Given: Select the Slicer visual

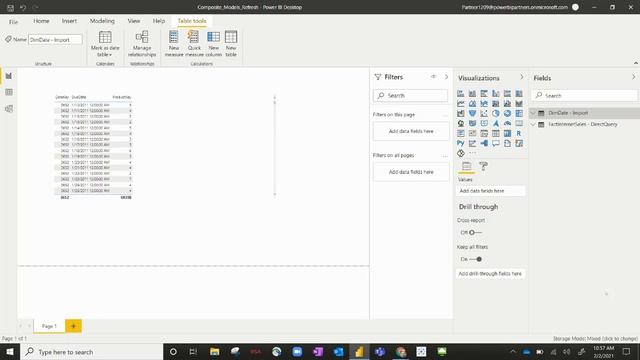Looking at the screenshot, I should [x=484, y=133].
